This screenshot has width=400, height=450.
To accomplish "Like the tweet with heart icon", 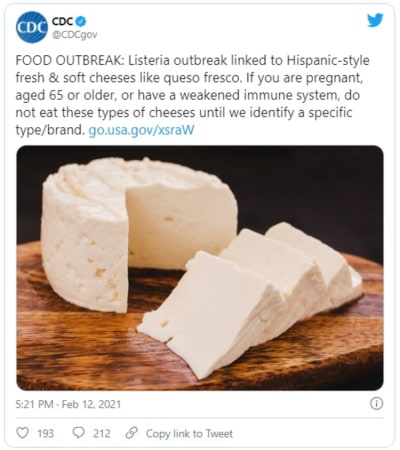I will tap(23, 433).
